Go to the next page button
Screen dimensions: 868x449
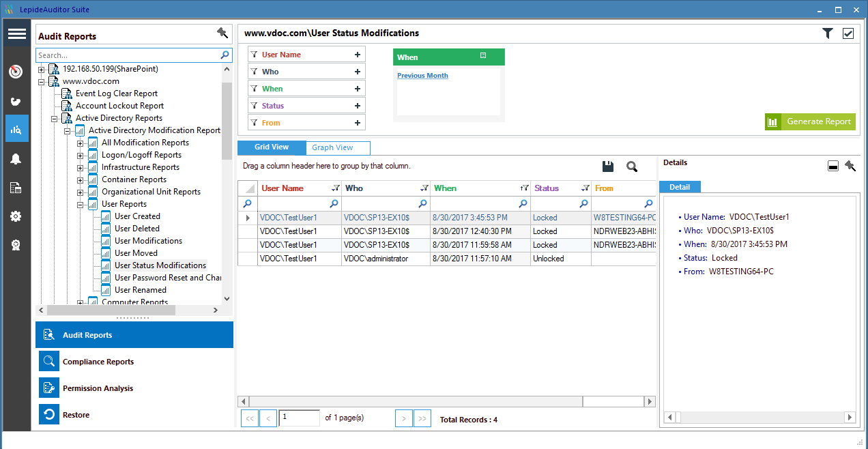[x=404, y=418]
